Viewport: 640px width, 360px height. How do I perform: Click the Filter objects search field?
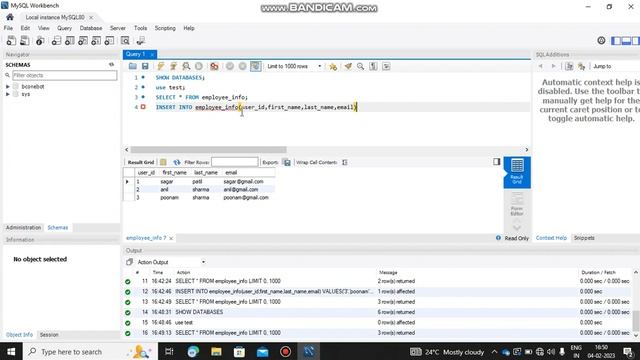coord(64,75)
